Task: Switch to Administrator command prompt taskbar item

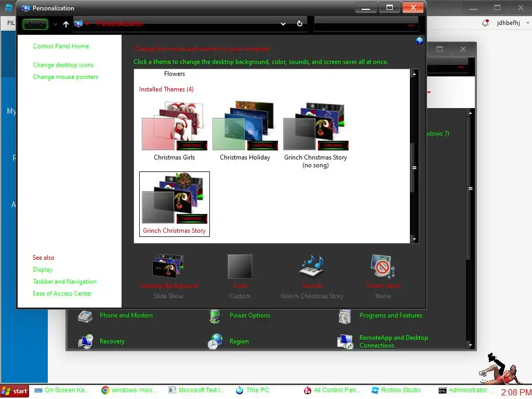Action: pyautogui.click(x=465, y=391)
